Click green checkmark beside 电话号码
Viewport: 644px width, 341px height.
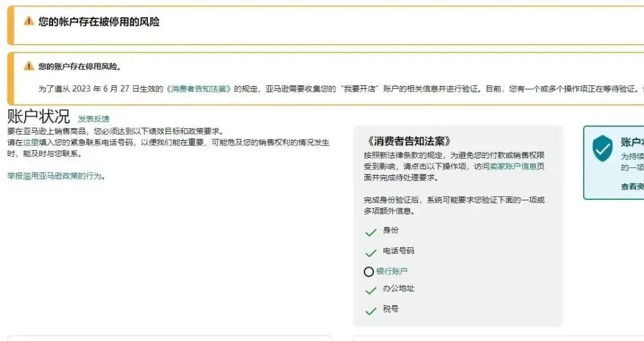(371, 253)
